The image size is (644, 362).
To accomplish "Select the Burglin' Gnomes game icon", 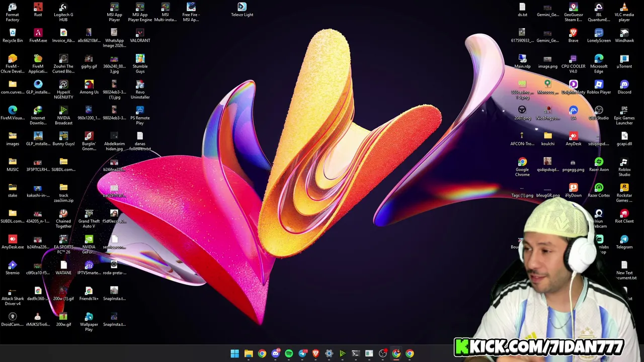I will 89,141.
